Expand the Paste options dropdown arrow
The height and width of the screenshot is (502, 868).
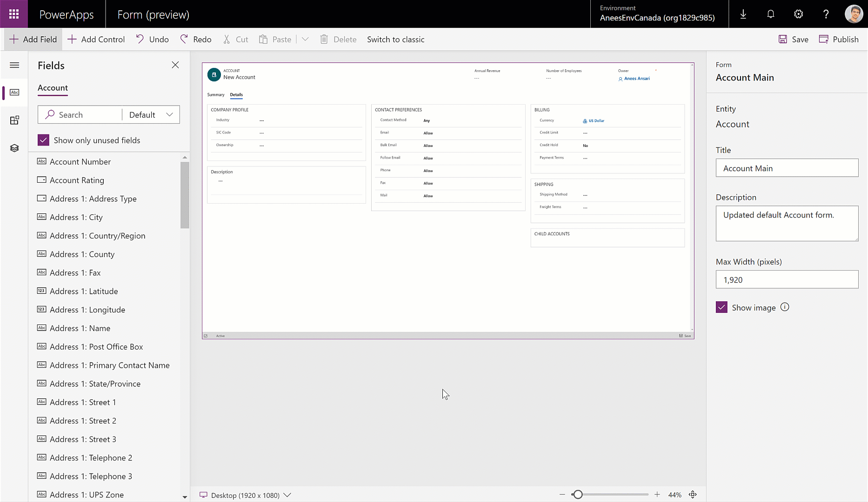tap(305, 40)
